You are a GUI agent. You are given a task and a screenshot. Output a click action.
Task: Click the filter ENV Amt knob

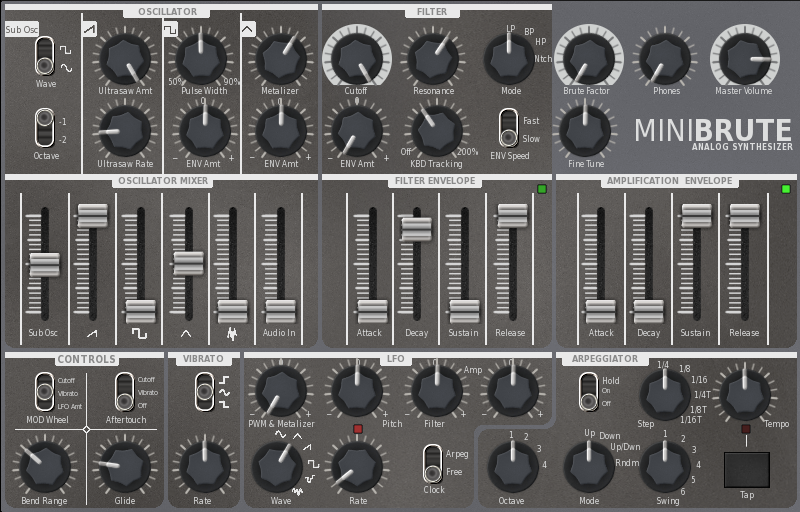[357, 131]
